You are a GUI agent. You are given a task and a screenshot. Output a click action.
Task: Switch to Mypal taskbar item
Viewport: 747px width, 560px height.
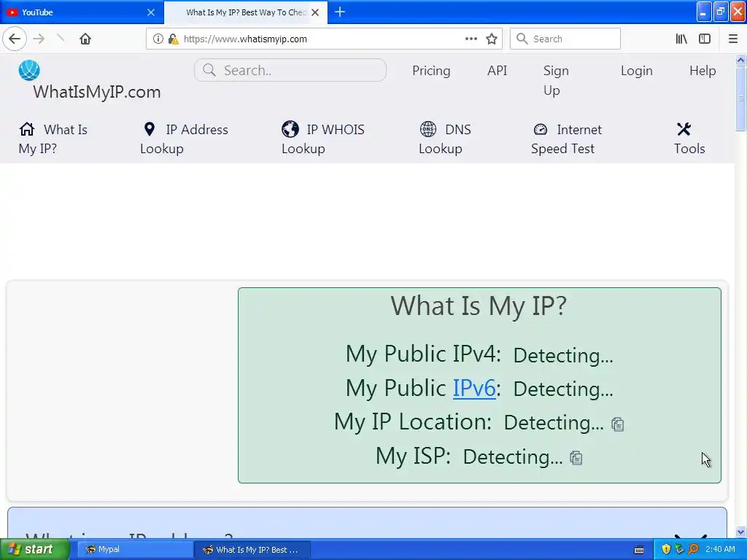[135, 550]
